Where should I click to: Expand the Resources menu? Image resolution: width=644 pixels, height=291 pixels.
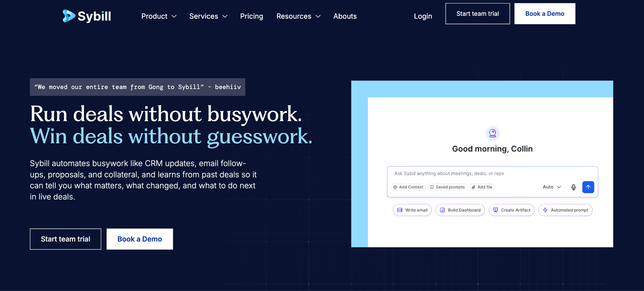click(298, 16)
